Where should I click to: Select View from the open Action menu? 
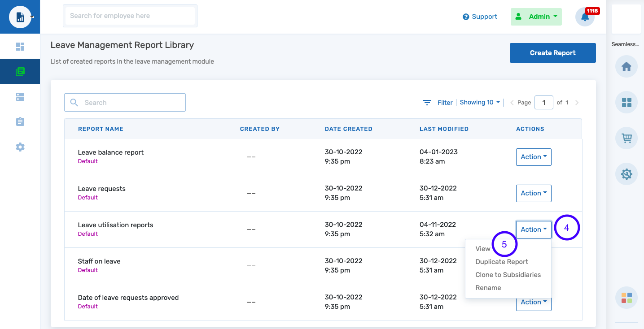[482, 248]
